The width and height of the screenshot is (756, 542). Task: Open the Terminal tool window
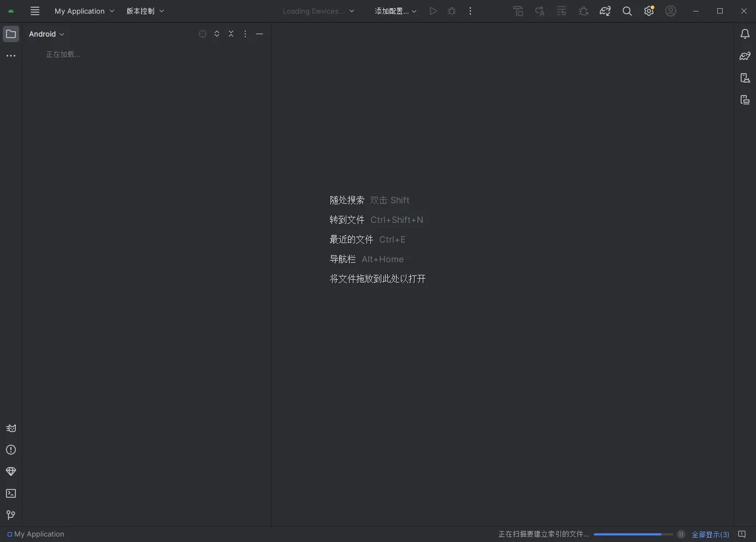coord(10,493)
